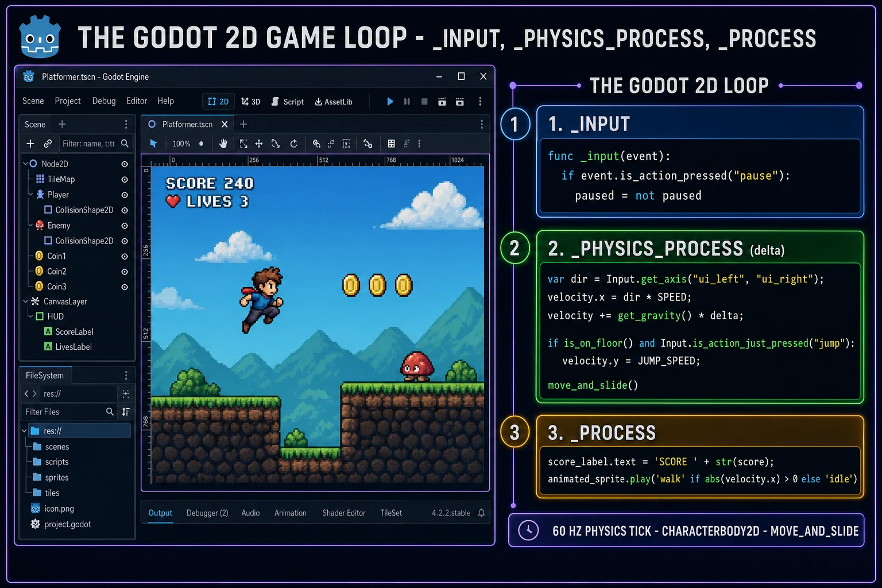Click scene tabs three-dot dropdown
882x588 pixels.
tap(481, 124)
